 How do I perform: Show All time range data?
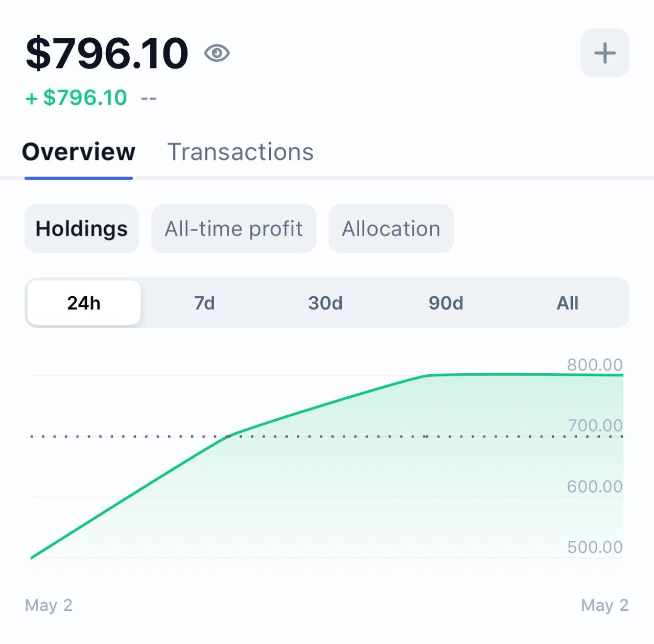pyautogui.click(x=567, y=303)
